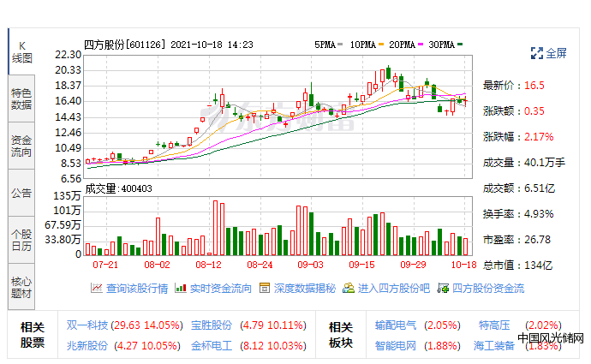Open the 四方股份资金流 link
Image resolution: width=591 pixels, height=364 pixels.
[488, 289]
